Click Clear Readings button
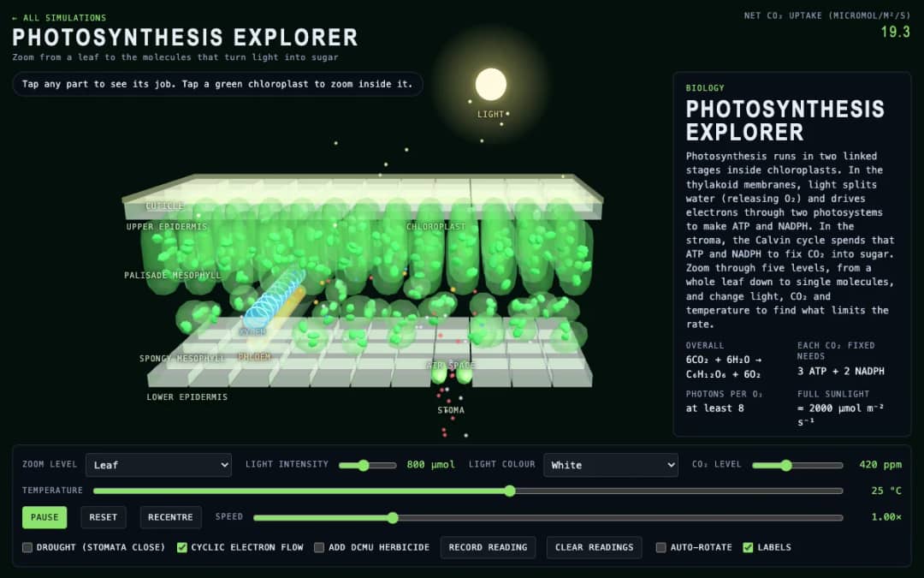924x578 pixels. (x=594, y=547)
